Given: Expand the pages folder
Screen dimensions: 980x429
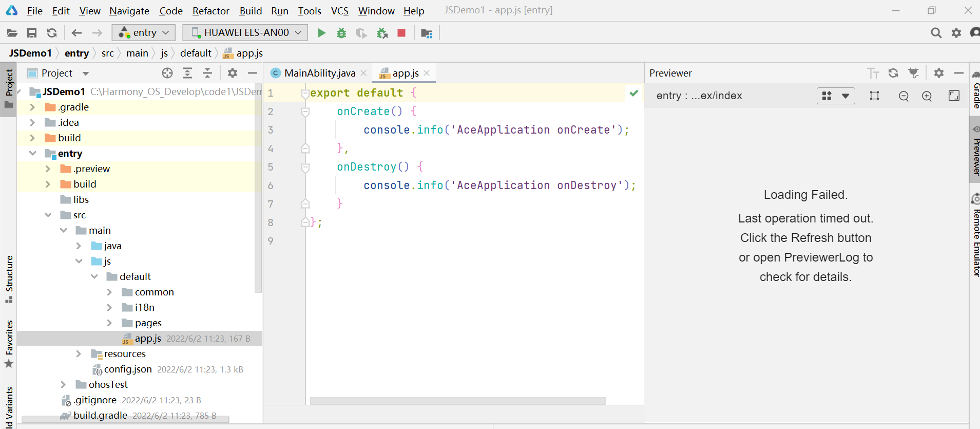Looking at the screenshot, I should (109, 323).
